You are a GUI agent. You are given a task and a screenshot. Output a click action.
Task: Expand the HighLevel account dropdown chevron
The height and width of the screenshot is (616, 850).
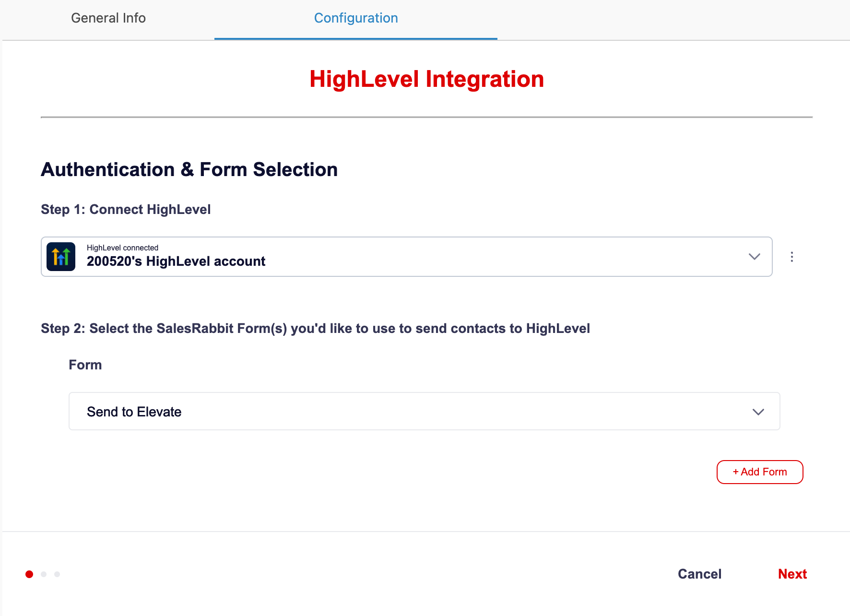click(755, 257)
